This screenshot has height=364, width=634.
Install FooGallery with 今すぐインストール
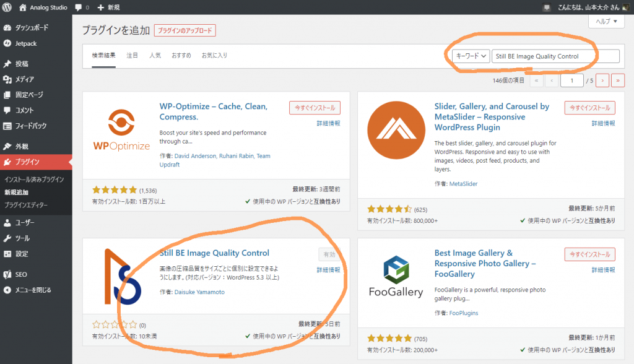590,254
